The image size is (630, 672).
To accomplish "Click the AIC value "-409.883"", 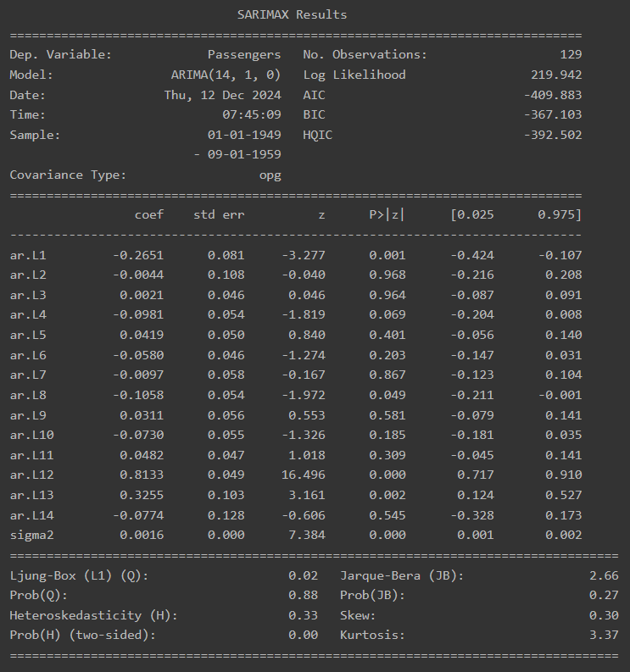I will 553,95.
